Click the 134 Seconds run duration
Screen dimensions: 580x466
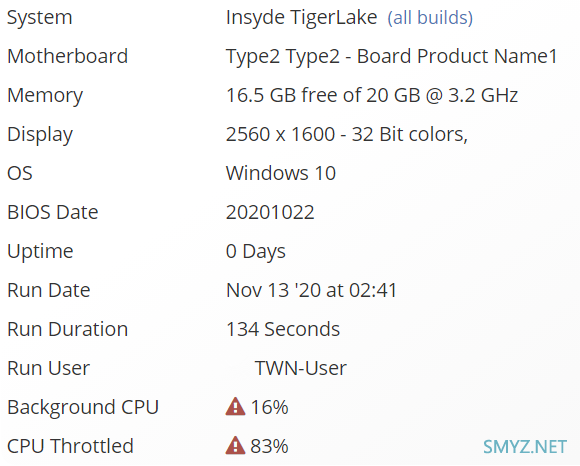click(x=283, y=329)
